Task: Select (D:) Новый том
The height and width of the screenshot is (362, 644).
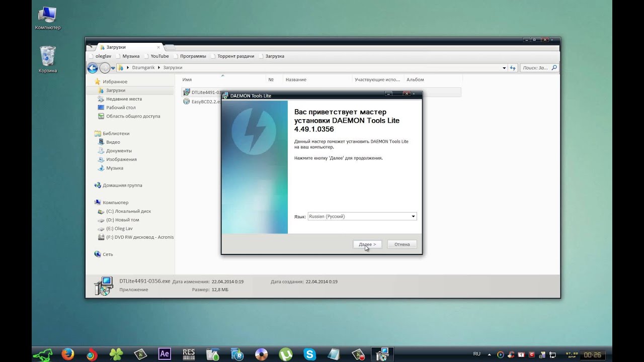Action: (x=123, y=220)
